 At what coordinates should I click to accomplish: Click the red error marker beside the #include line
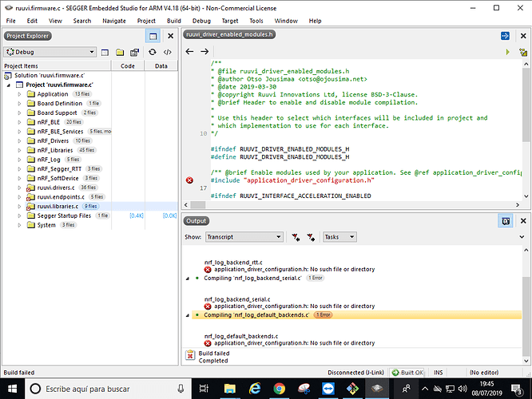[x=189, y=180]
